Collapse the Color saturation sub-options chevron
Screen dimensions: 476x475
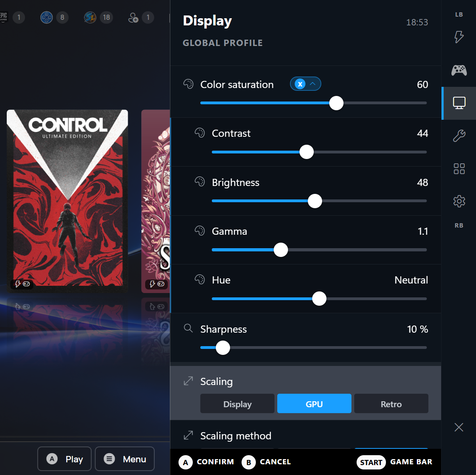click(x=313, y=84)
